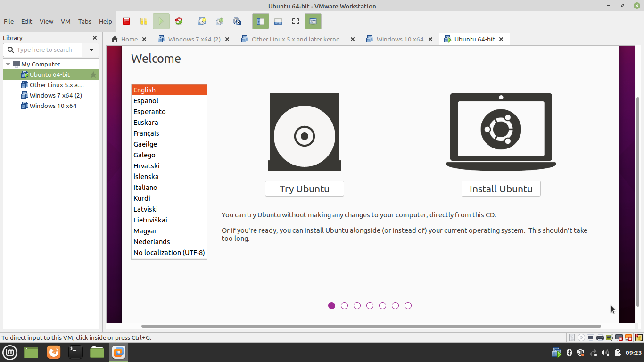Open the terminal from the taskbar
Viewport: 644px width, 362px height.
(x=75, y=352)
